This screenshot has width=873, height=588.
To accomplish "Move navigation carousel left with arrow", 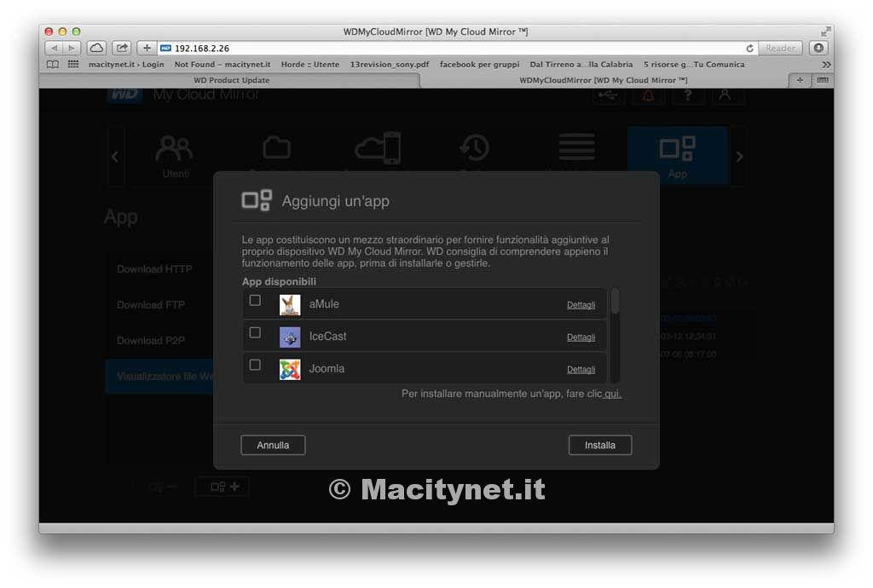I will (115, 157).
